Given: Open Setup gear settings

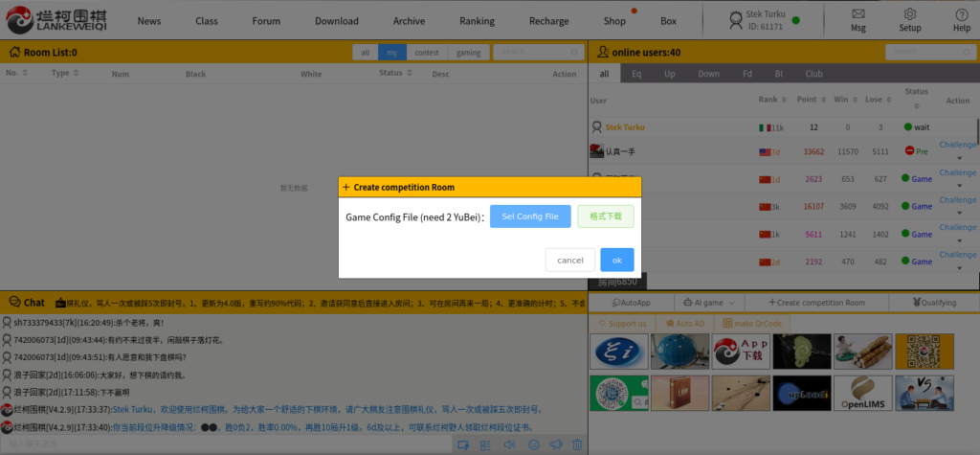Looking at the screenshot, I should coord(910,19).
